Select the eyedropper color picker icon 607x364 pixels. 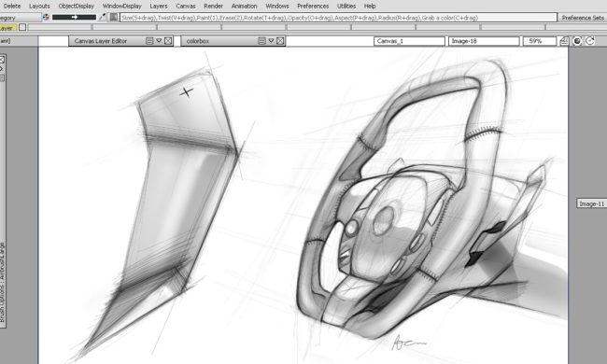102,17
